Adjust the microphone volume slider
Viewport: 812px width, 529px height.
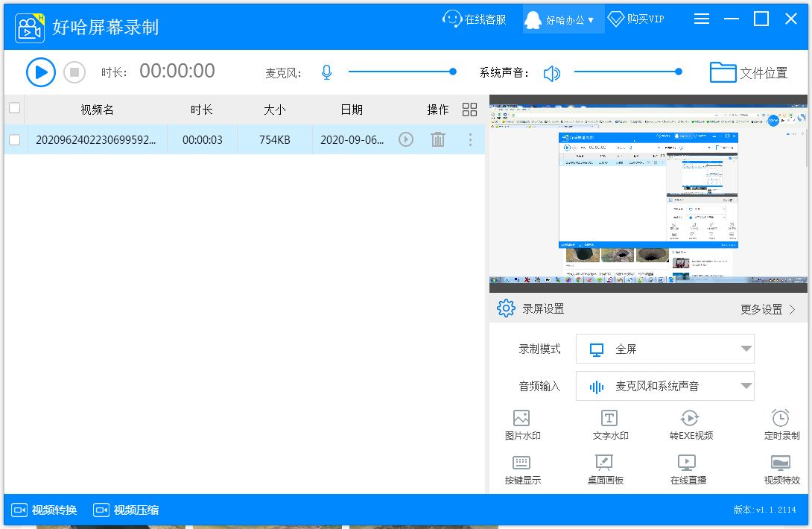tap(402, 72)
